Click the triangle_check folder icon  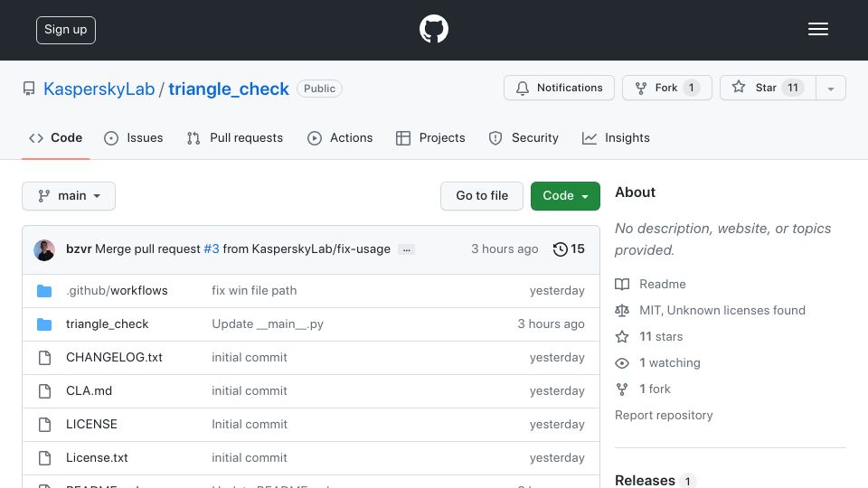(x=44, y=324)
